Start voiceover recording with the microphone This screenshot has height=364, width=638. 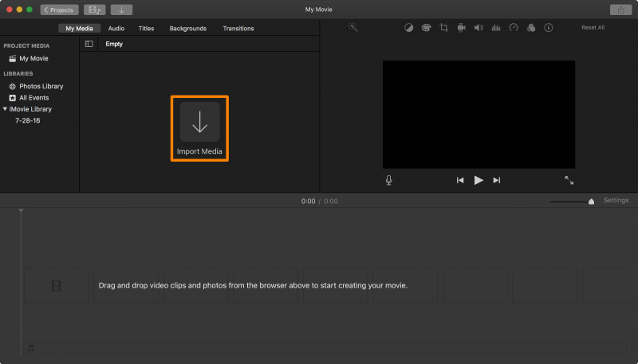388,180
